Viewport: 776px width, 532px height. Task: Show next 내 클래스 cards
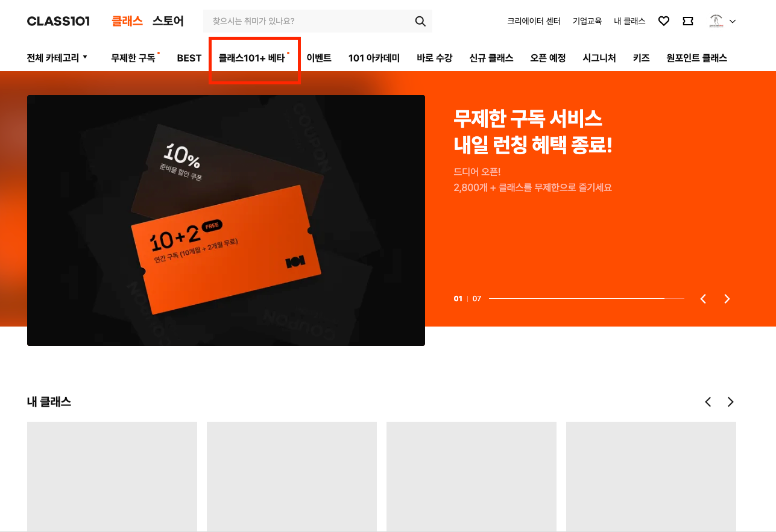click(x=731, y=402)
